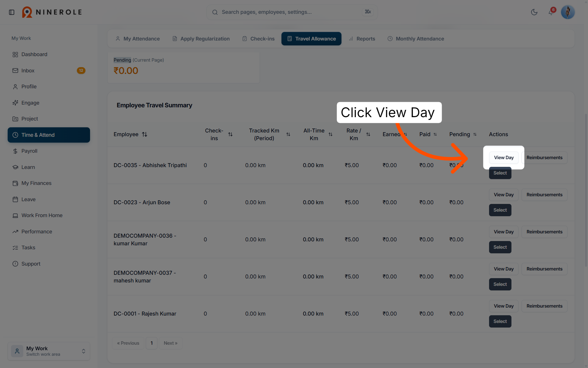Screen dimensions: 588x368
Task: Open Leave in the sidebar
Action: pyautogui.click(x=49, y=199)
